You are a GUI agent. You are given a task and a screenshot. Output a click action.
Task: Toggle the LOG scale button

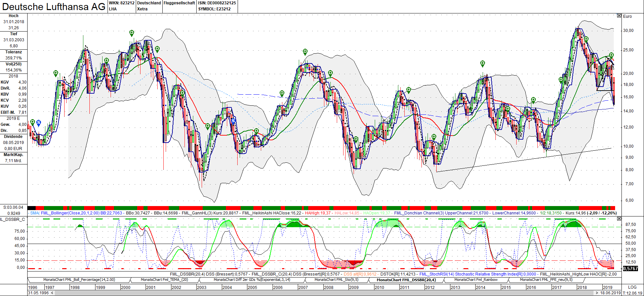tap(632, 287)
